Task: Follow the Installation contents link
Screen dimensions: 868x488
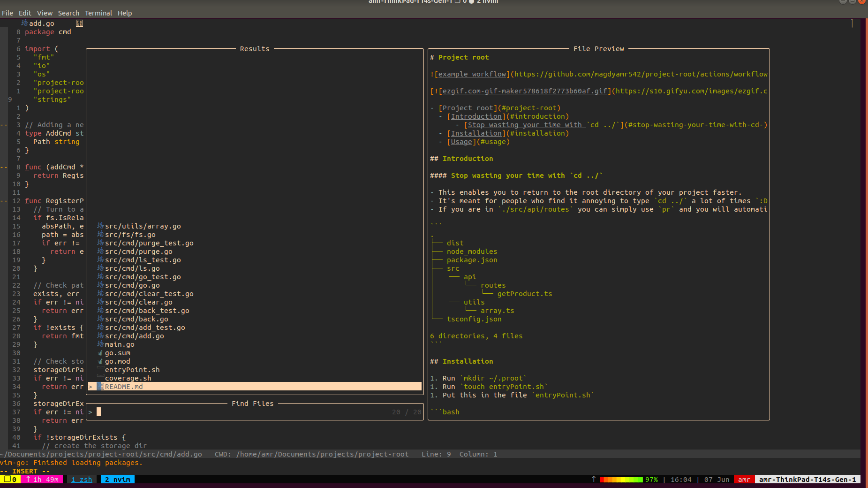Action: (476, 133)
